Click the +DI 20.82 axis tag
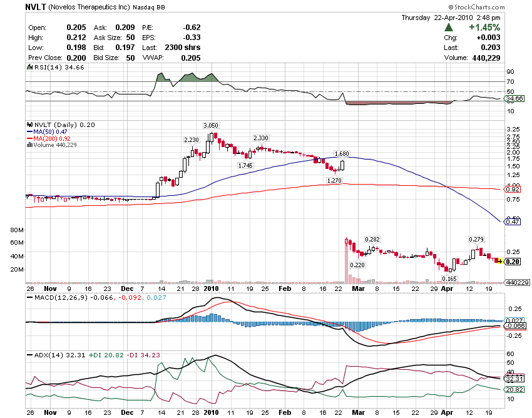 click(514, 390)
